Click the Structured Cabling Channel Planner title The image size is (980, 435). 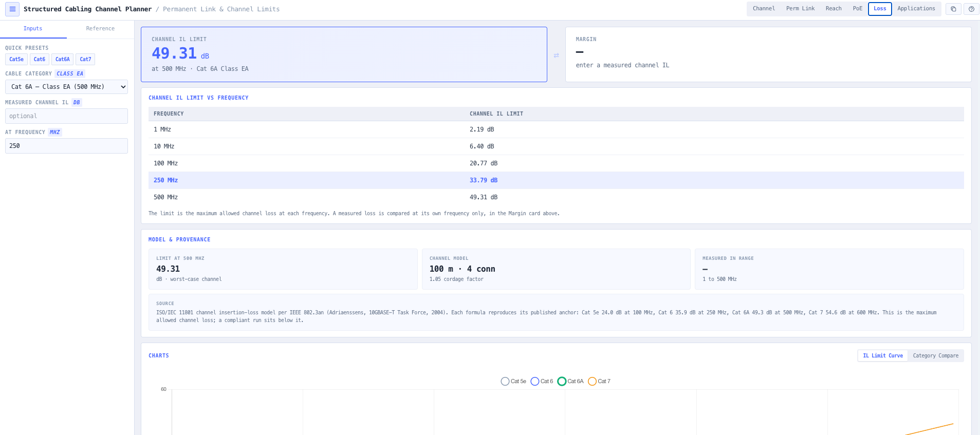tap(87, 9)
